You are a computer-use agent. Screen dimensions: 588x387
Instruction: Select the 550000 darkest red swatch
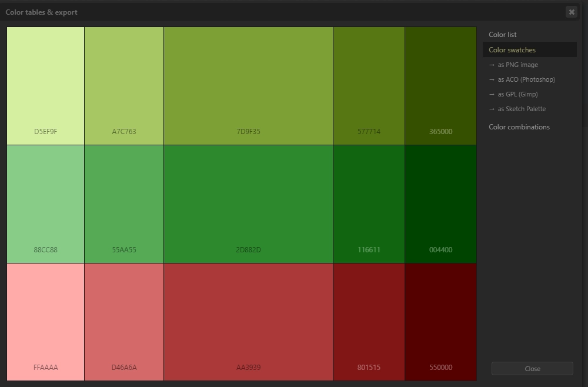[x=440, y=322]
